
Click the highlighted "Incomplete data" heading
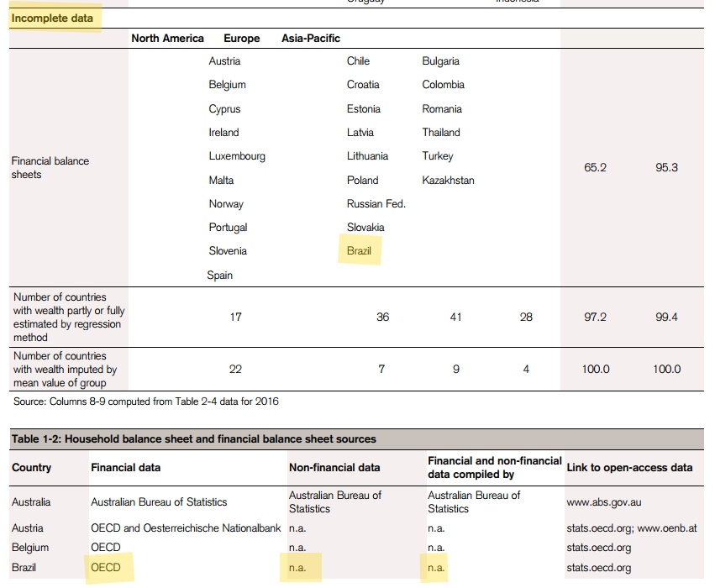point(52,18)
